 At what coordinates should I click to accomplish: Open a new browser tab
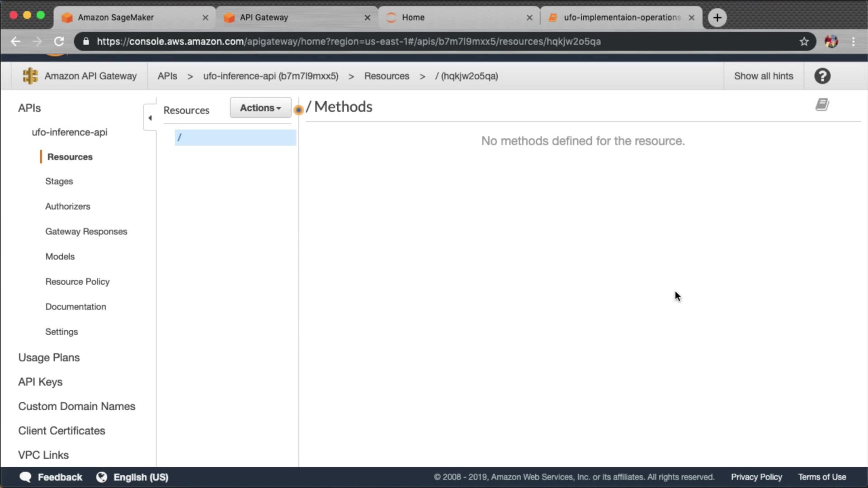click(x=717, y=18)
